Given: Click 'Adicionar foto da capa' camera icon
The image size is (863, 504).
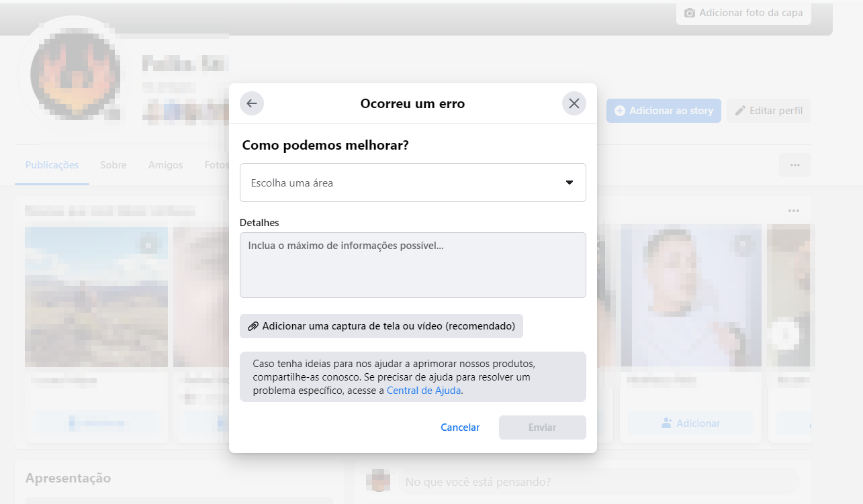Looking at the screenshot, I should 689,13.
